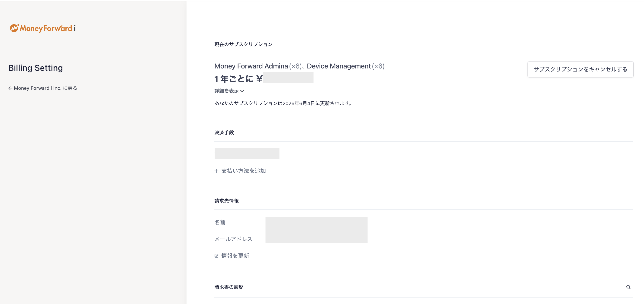Return via Money Forward i Inc. に戻る link
644x304 pixels.
45,88
